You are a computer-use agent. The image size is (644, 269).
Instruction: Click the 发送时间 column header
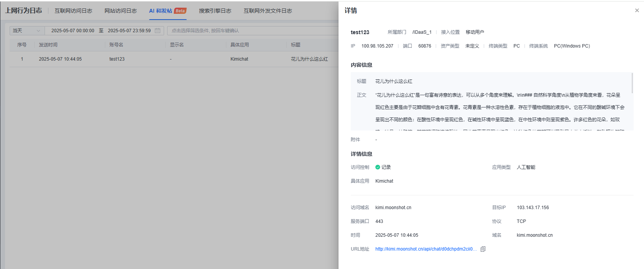pos(48,45)
